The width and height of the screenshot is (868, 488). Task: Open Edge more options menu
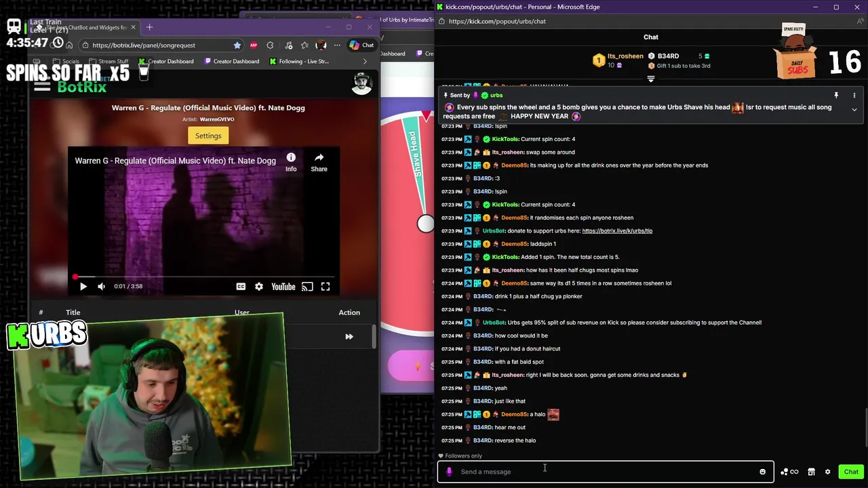pyautogui.click(x=337, y=45)
